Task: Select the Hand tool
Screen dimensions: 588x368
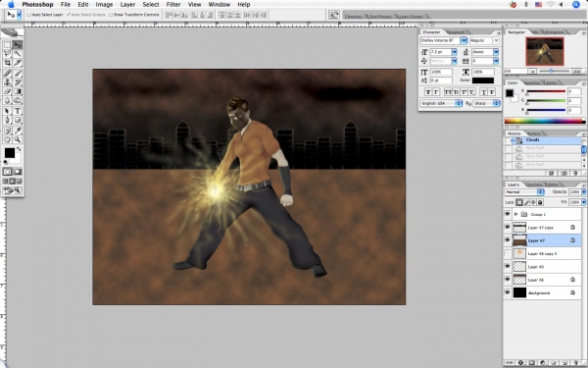Action: pyautogui.click(x=7, y=139)
